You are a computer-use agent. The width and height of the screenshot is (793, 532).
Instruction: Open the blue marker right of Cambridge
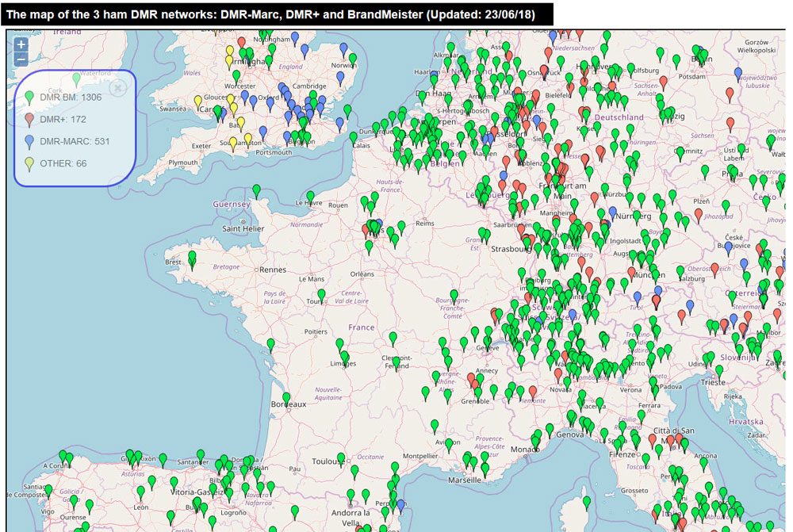pos(340,78)
